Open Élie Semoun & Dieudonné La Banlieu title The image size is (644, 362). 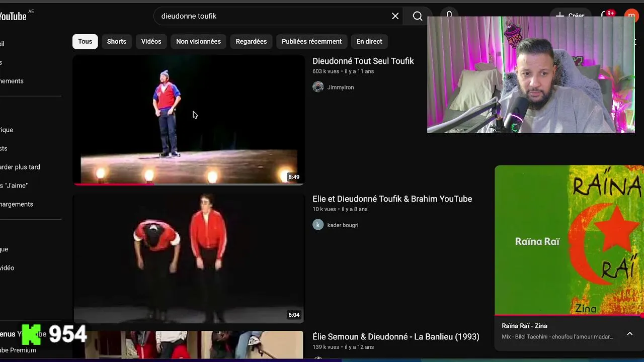tap(395, 336)
